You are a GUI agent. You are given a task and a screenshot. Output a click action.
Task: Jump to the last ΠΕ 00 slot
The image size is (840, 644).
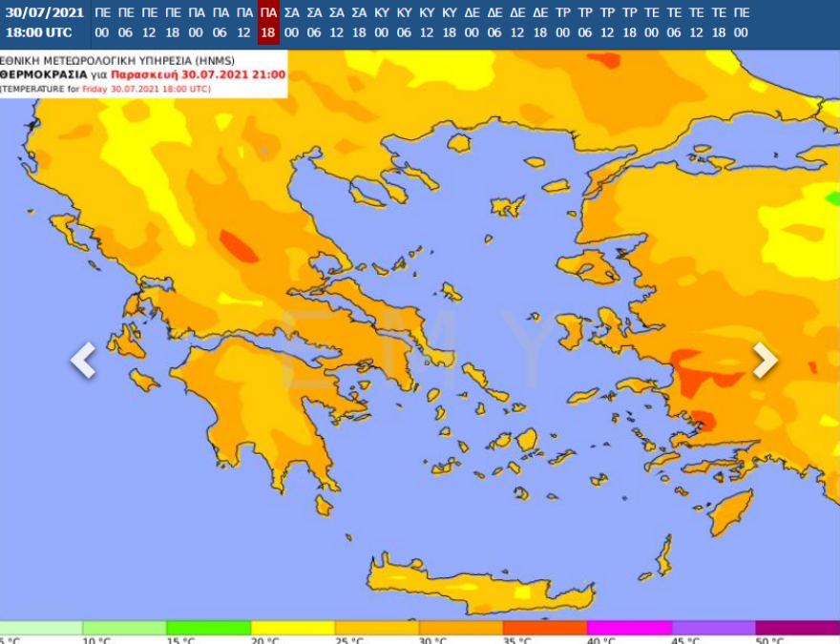[x=742, y=23]
